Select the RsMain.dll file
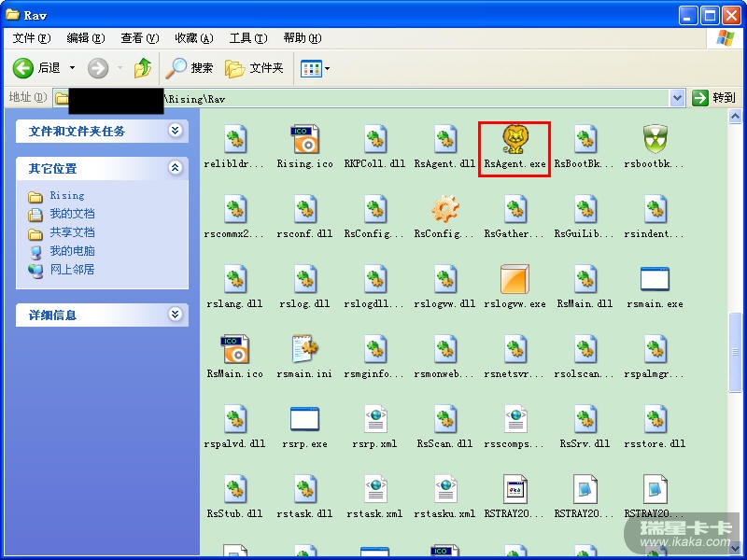This screenshot has height=560, width=747. click(x=585, y=287)
